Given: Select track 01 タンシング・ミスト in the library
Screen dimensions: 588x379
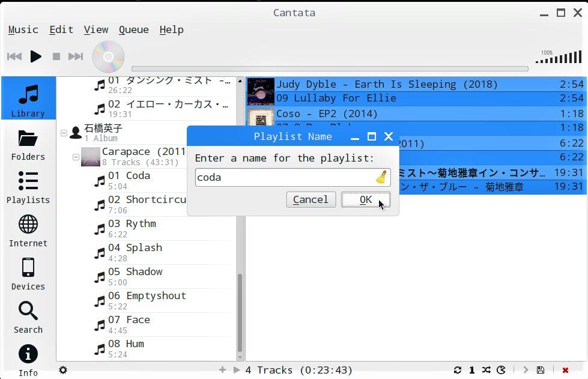Looking at the screenshot, I should click(x=164, y=85).
